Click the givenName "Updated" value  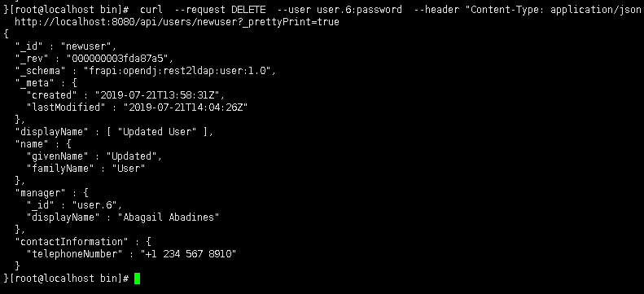point(134,156)
